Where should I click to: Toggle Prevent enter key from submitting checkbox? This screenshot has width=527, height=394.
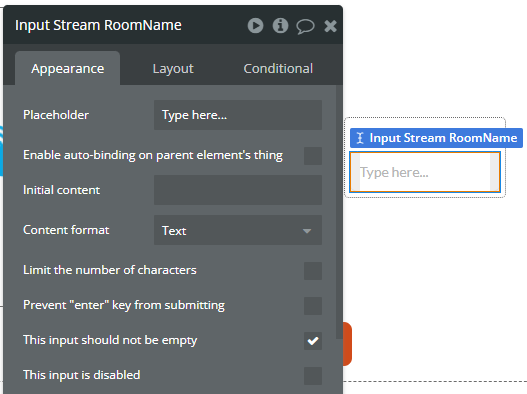click(x=313, y=306)
